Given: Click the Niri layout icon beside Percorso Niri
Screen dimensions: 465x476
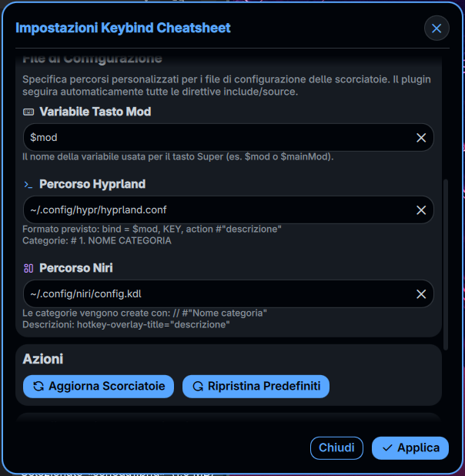Looking at the screenshot, I should pyautogui.click(x=28, y=268).
